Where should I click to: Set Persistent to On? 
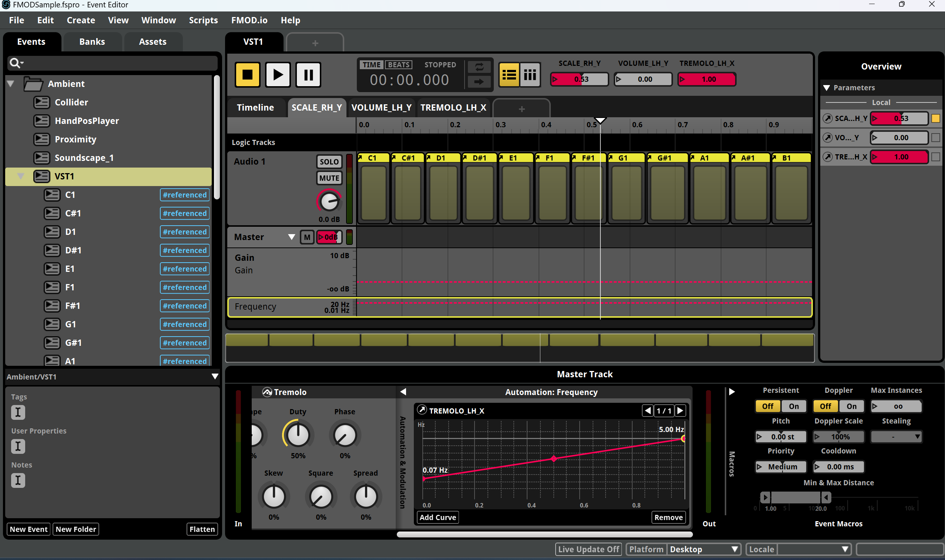coord(794,406)
